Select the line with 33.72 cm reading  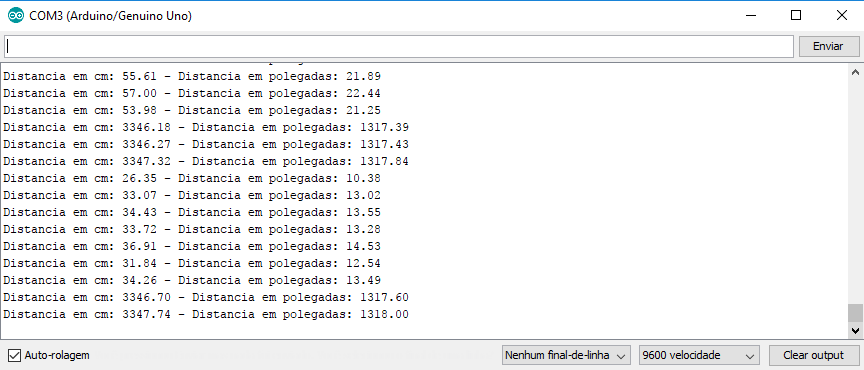(x=192, y=229)
